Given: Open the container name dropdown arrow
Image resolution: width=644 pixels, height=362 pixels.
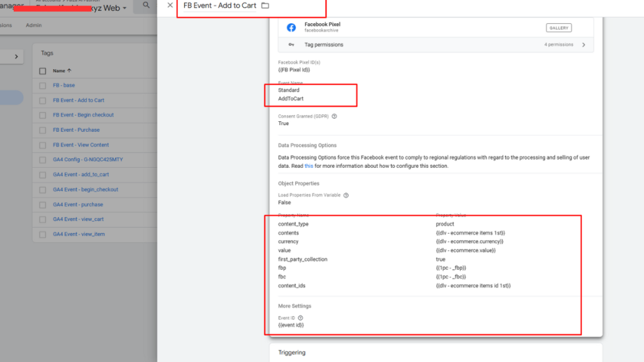Looking at the screenshot, I should click(125, 8).
